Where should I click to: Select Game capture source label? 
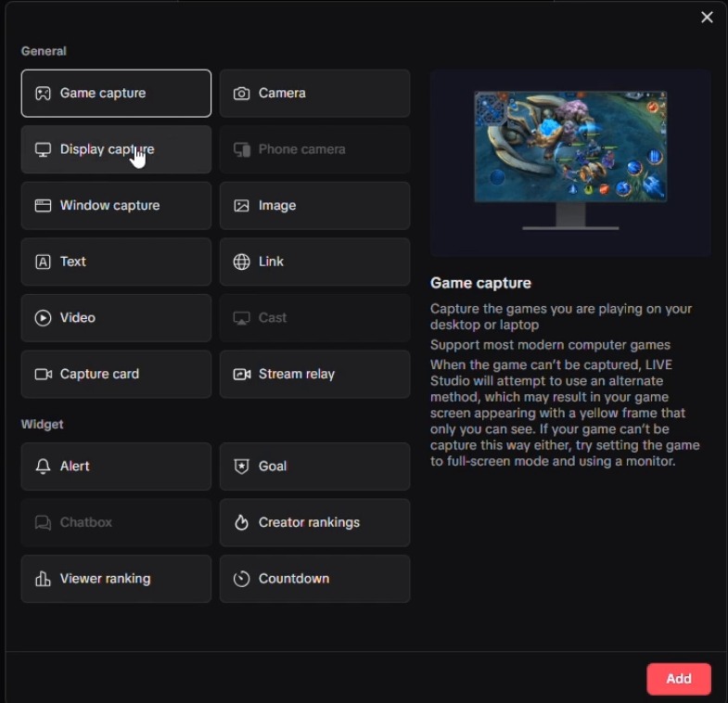(103, 94)
